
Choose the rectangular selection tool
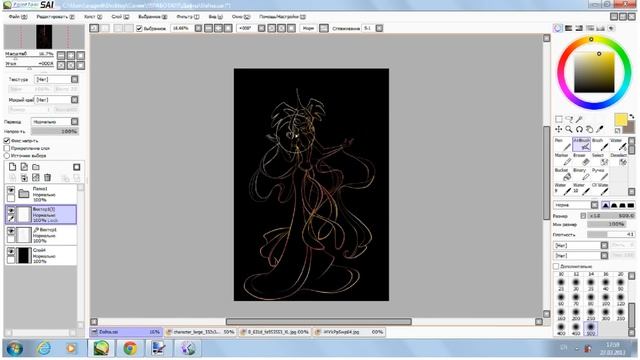click(558, 119)
